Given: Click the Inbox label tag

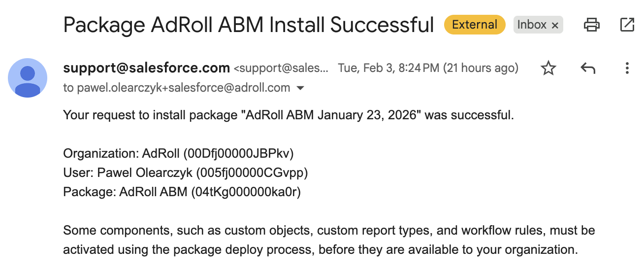Looking at the screenshot, I should [x=531, y=25].
